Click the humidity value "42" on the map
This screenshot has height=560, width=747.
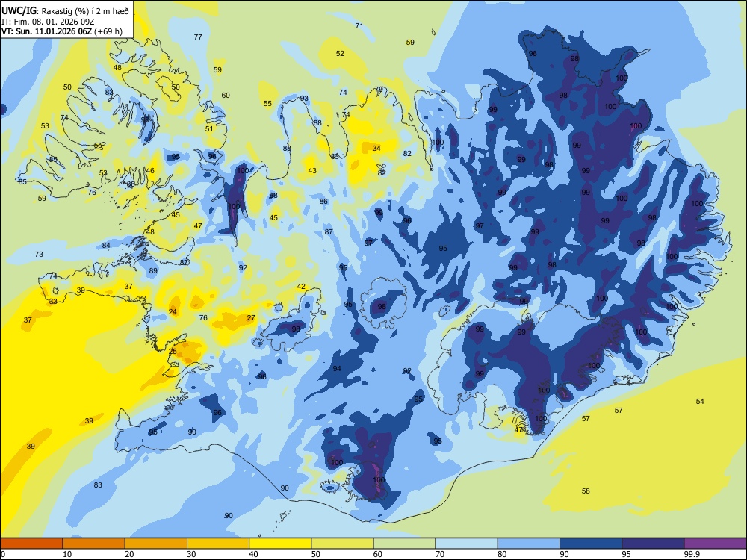(x=301, y=286)
